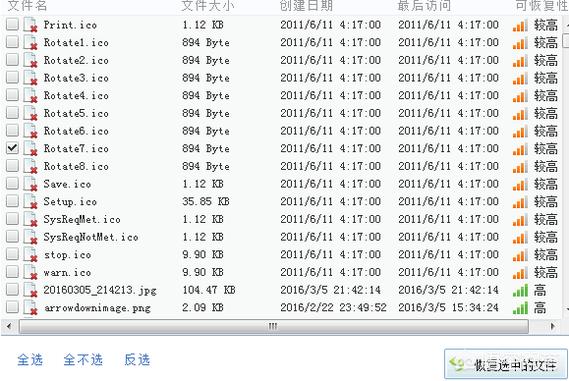Click orange bars in Rotate5.ico row

(520, 114)
